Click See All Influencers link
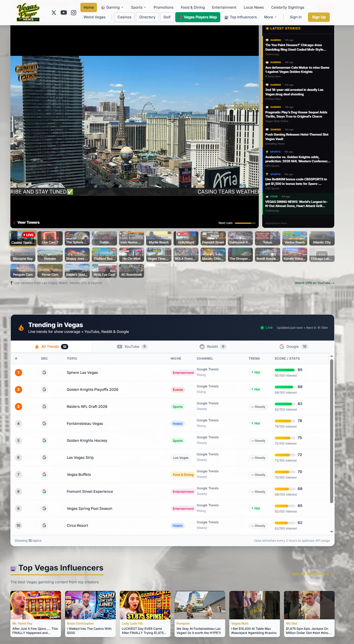 [313, 574]
